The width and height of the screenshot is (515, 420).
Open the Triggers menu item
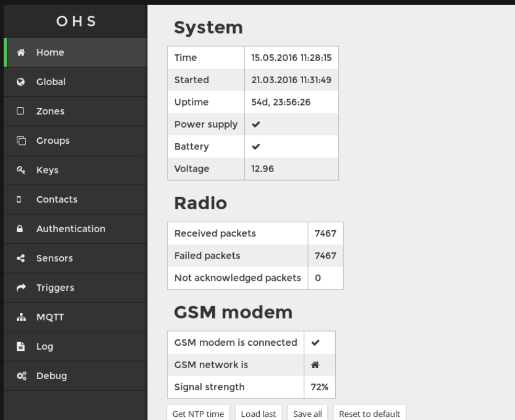click(75, 288)
